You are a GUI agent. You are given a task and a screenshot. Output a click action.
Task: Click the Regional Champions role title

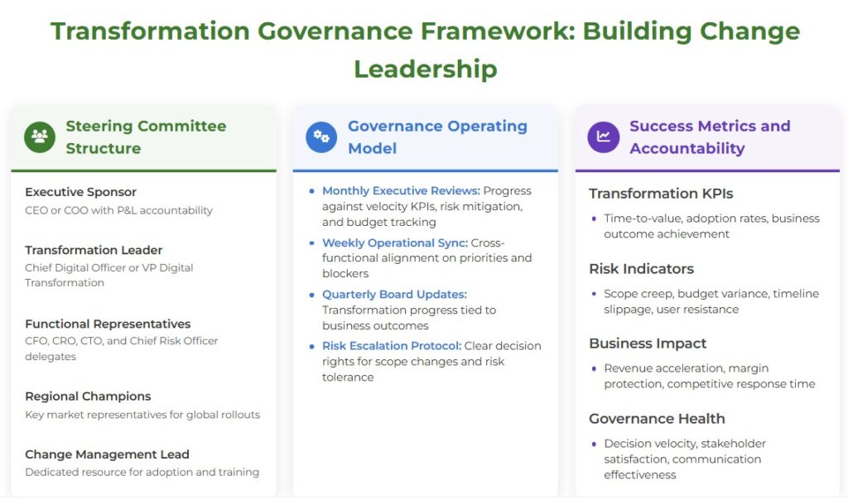[x=88, y=396]
